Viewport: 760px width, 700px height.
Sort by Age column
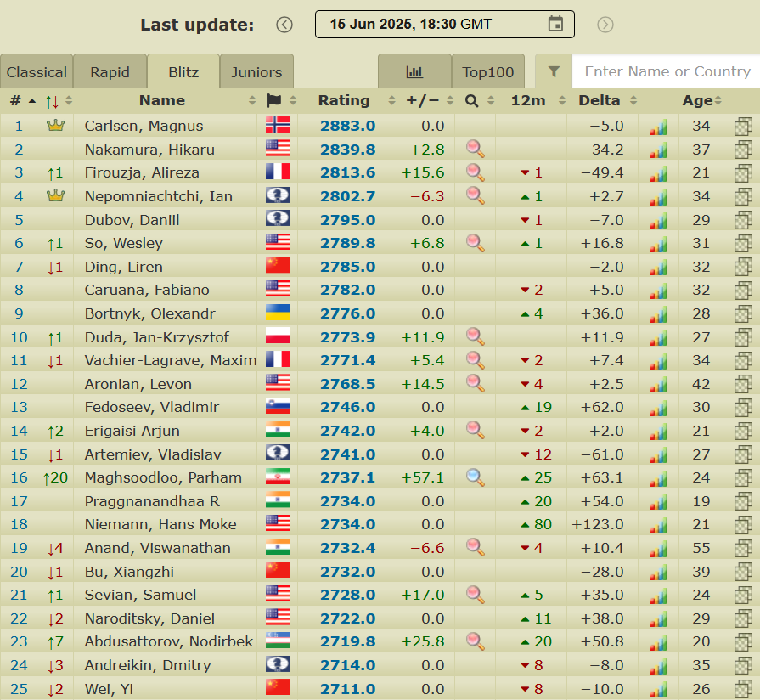(702, 100)
